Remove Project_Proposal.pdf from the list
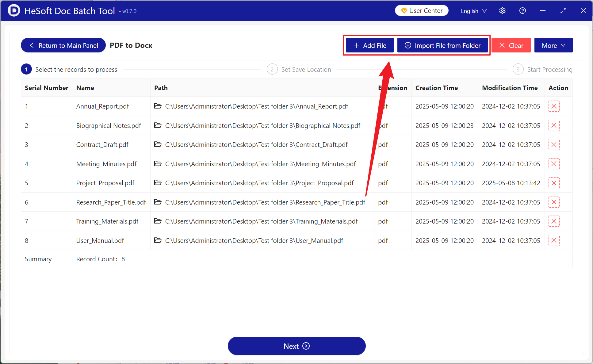 (x=554, y=183)
